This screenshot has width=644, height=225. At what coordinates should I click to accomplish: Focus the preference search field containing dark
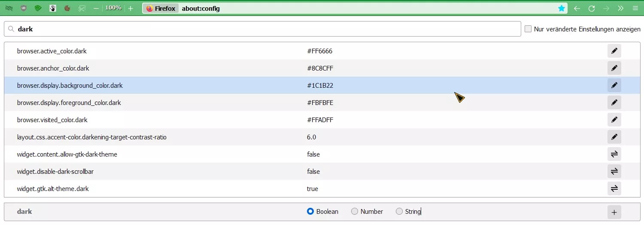click(262, 29)
